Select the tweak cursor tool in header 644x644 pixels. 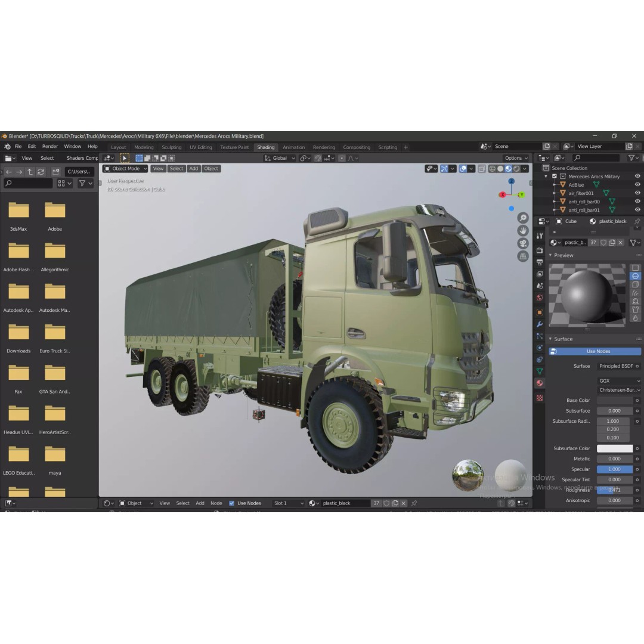click(x=125, y=158)
